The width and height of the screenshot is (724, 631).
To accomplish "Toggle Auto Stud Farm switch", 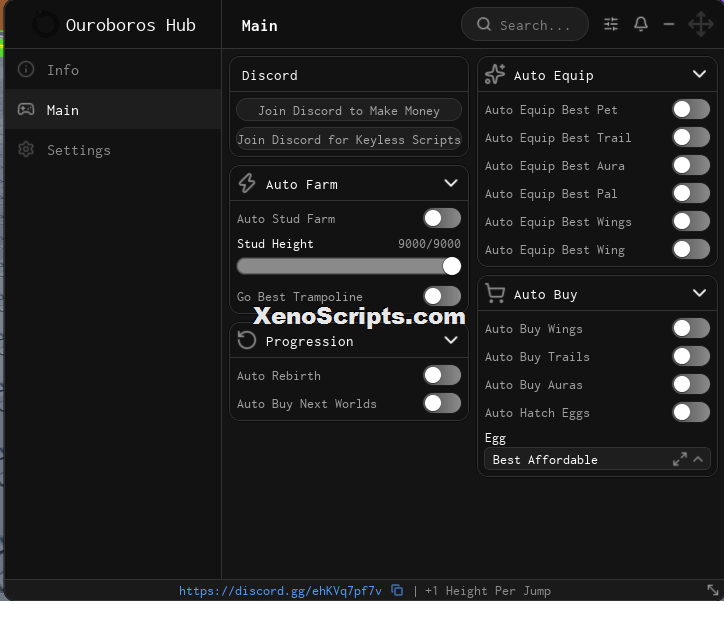I will [442, 218].
